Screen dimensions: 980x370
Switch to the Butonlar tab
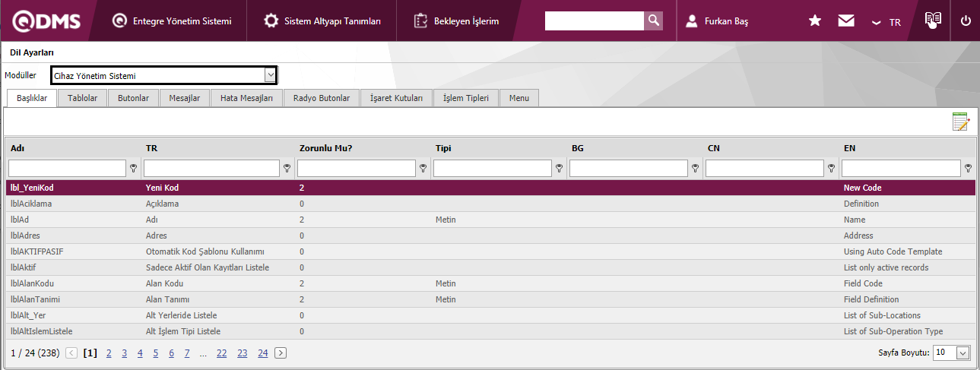[x=133, y=98]
